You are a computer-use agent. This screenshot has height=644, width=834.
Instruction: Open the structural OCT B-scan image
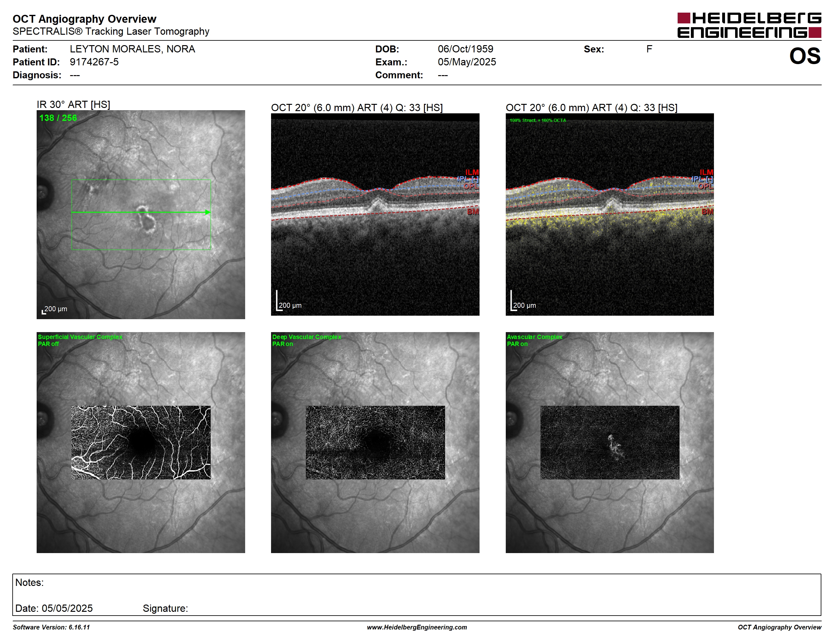point(375,214)
